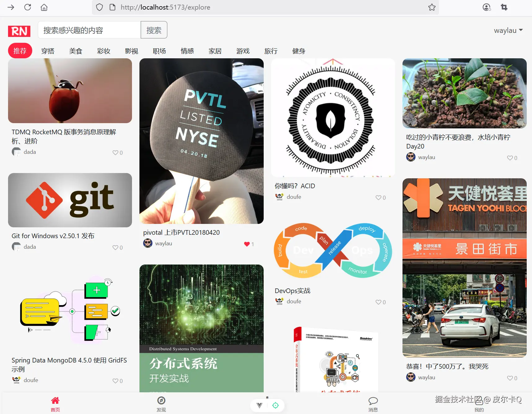Toggle the heart on pivotal 上市PVTL post

[247, 244]
